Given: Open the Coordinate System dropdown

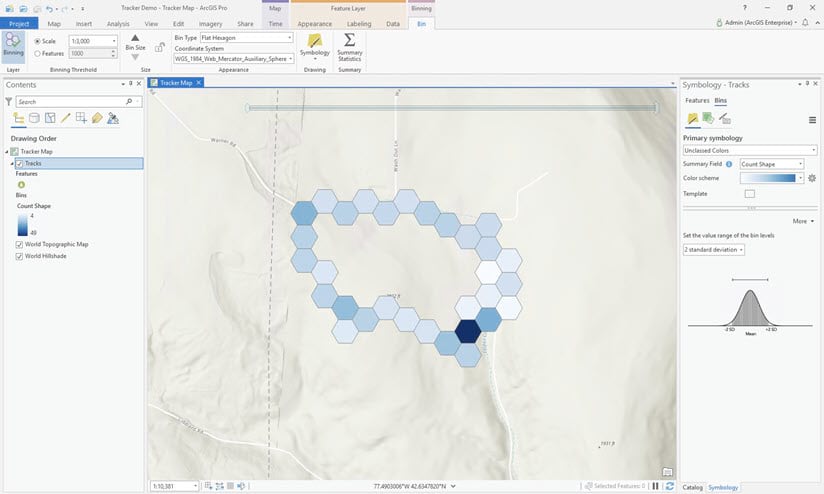Looking at the screenshot, I should (291, 59).
